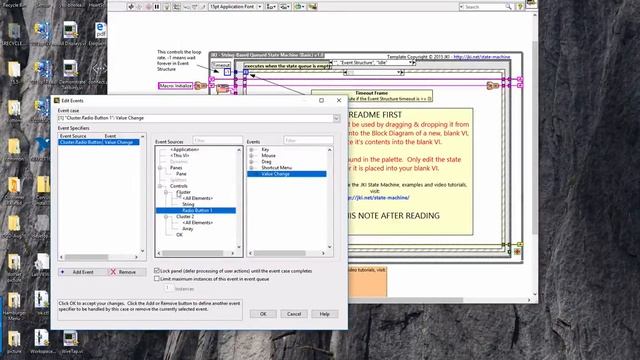
Task: Click the Pause button in the toolbar
Action: (x=157, y=7)
